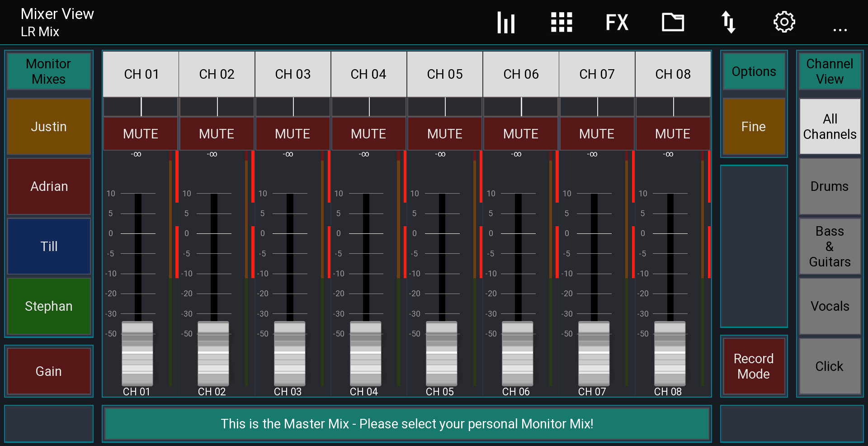Screen dimensions: 868x446
Task: Switch to the All Channels layer
Action: 830,127
